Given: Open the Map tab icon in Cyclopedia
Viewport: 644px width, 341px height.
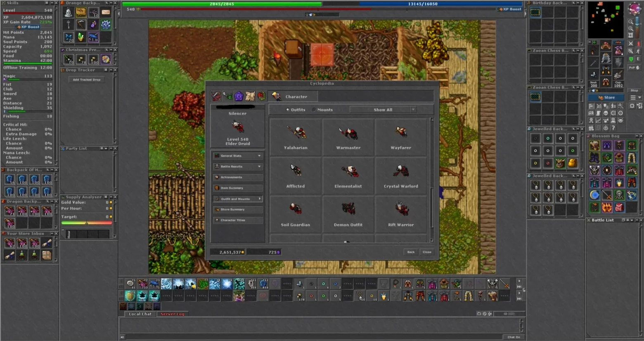Looking at the screenshot, I should (x=250, y=96).
